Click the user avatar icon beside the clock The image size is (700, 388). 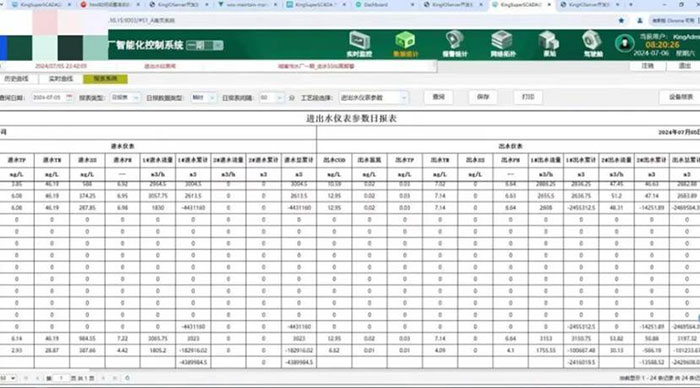624,44
